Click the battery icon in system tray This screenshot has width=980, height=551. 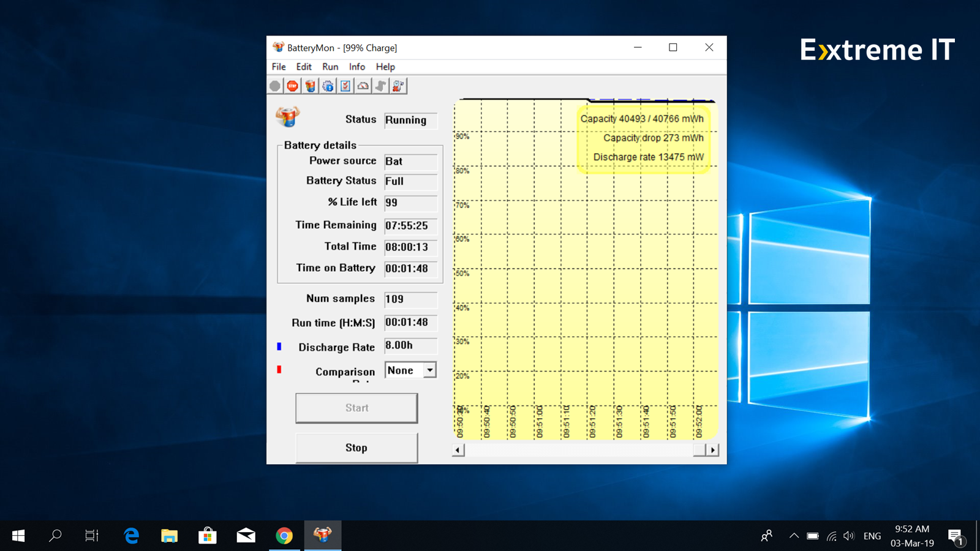click(x=813, y=536)
